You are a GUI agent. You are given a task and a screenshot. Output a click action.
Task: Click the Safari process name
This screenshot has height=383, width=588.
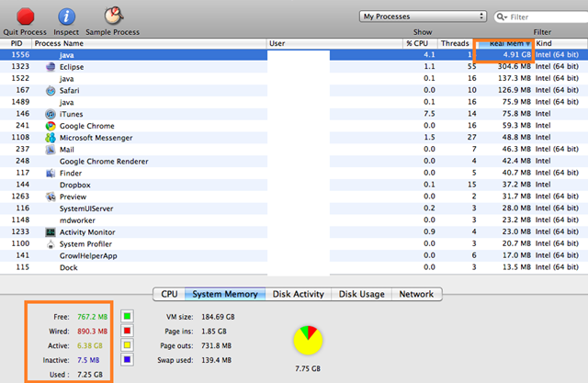[70, 90]
